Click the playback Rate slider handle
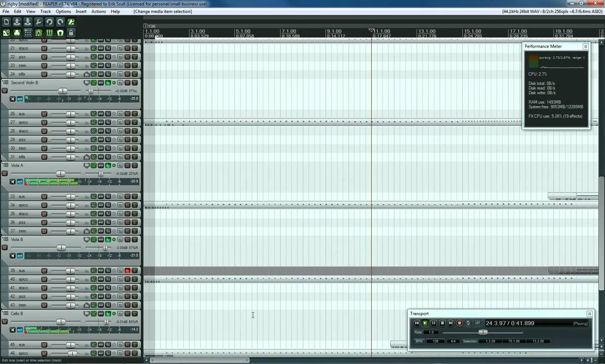Viewport: 605px width, 364px height. (483, 332)
